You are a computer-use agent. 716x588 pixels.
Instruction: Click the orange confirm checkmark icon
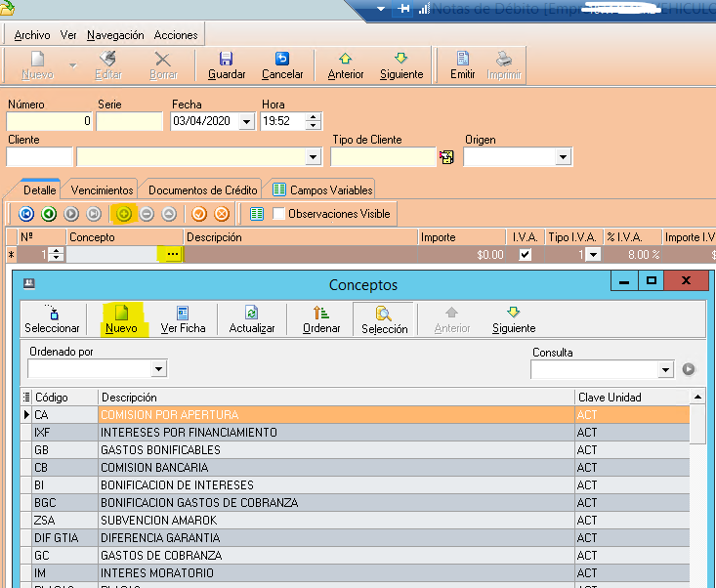[x=199, y=214]
